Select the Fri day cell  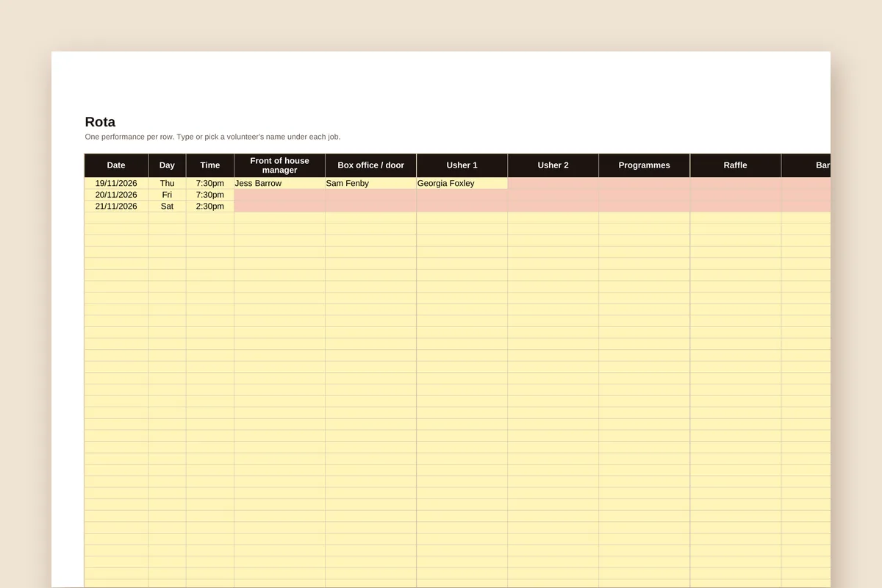point(167,195)
